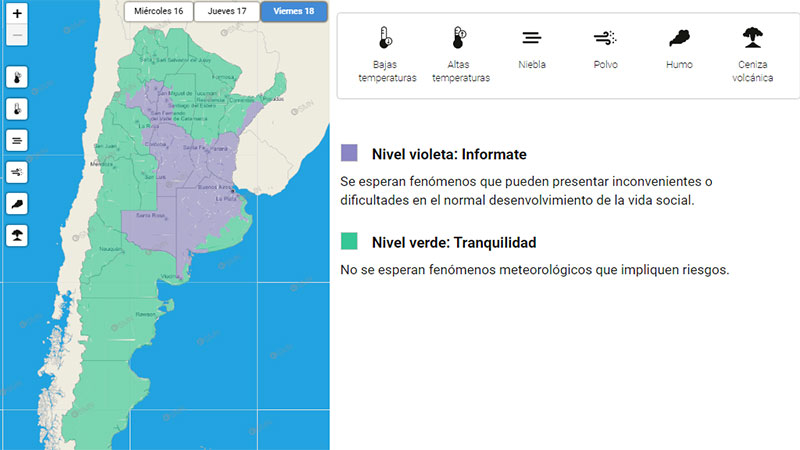Zoom out with the minus button

coord(17,36)
